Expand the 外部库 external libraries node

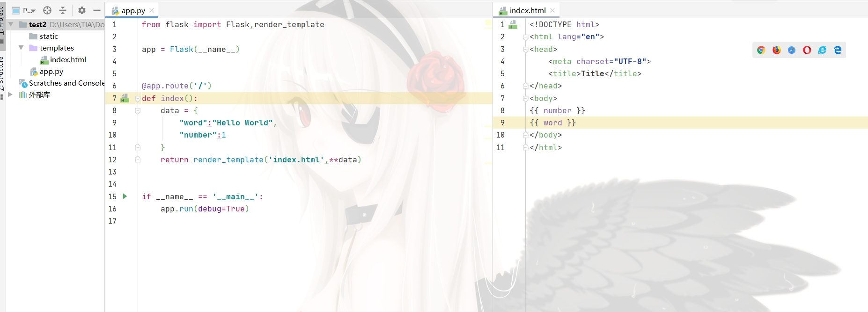coord(10,94)
